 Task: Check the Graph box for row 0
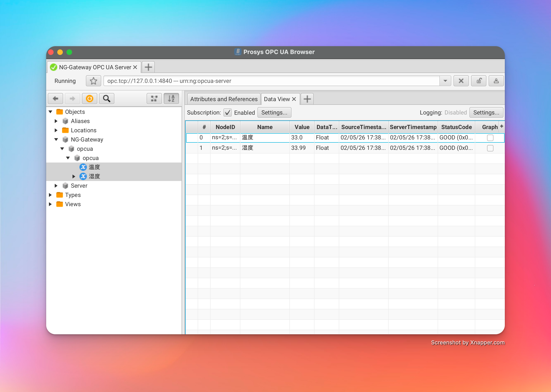(x=490, y=138)
